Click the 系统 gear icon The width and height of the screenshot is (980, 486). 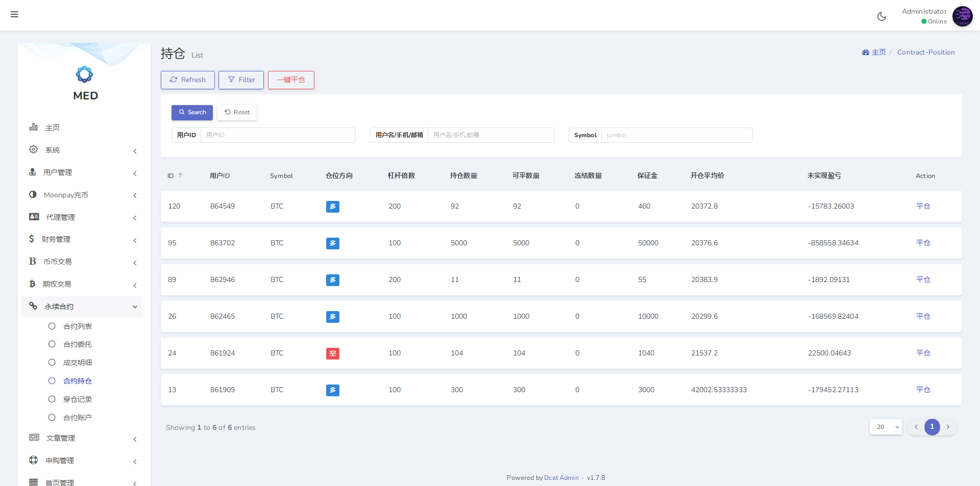coord(34,149)
